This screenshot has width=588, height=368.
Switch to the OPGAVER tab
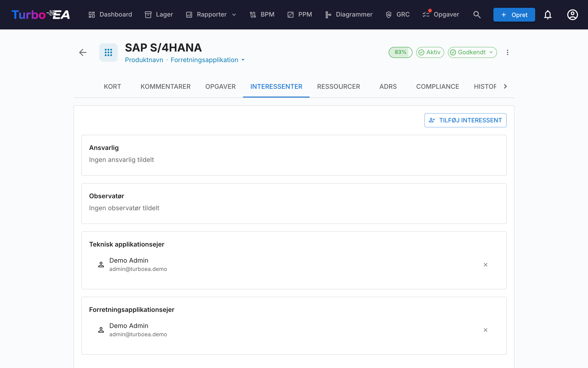click(220, 86)
